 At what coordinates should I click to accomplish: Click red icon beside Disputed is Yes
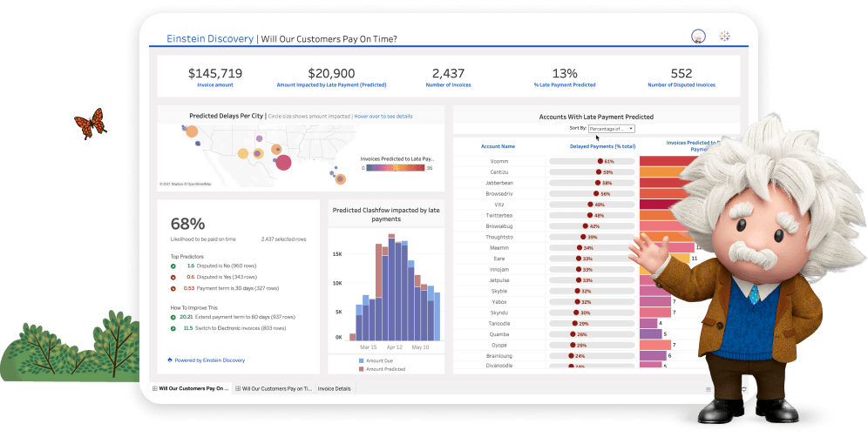point(173,277)
